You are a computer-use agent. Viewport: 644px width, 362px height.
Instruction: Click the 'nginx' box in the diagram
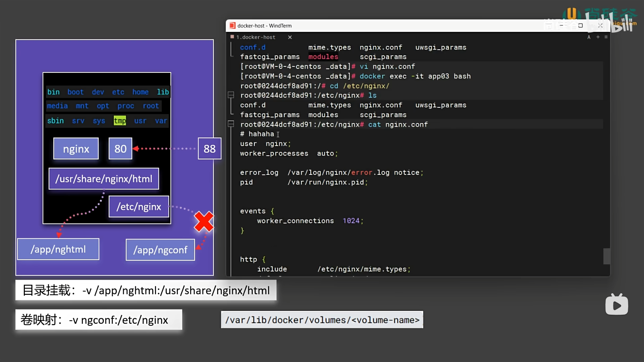[76, 149]
